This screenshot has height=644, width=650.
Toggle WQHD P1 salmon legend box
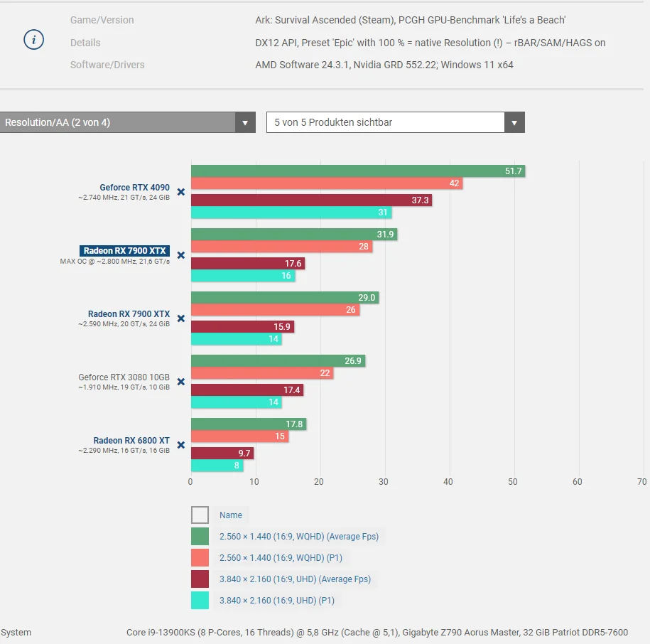pyautogui.click(x=200, y=558)
